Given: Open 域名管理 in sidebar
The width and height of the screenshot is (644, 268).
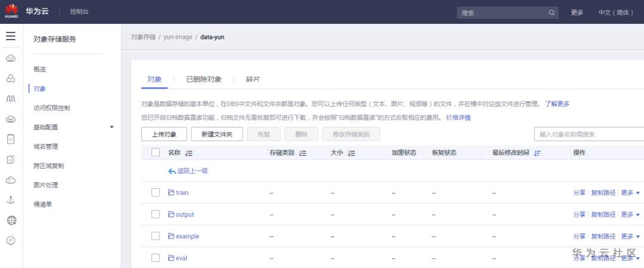Looking at the screenshot, I should point(45,147).
